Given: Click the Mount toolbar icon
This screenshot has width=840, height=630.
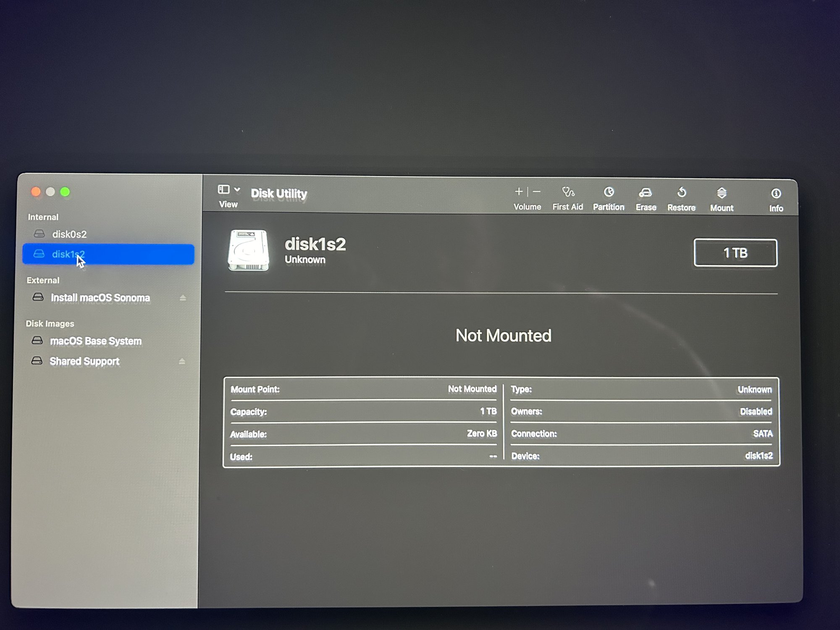Looking at the screenshot, I should pos(722,193).
